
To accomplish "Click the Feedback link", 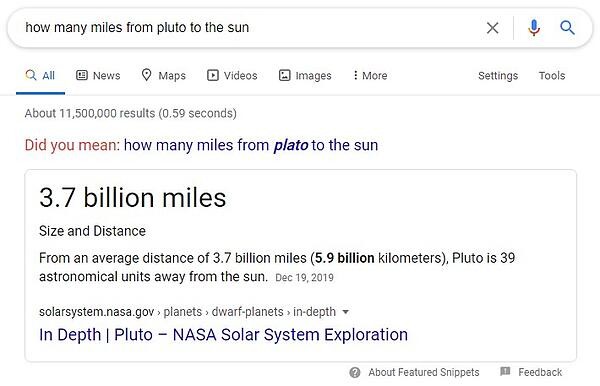I will pyautogui.click(x=540, y=372).
